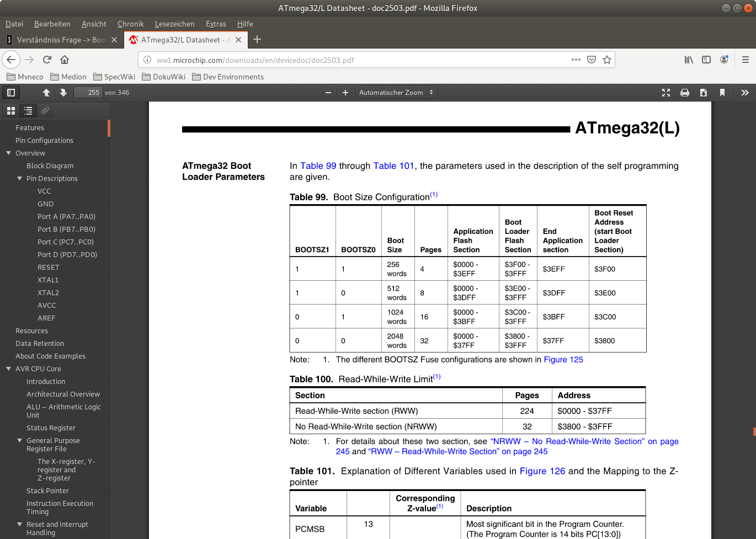Open page actions three-dot menu

tap(576, 60)
